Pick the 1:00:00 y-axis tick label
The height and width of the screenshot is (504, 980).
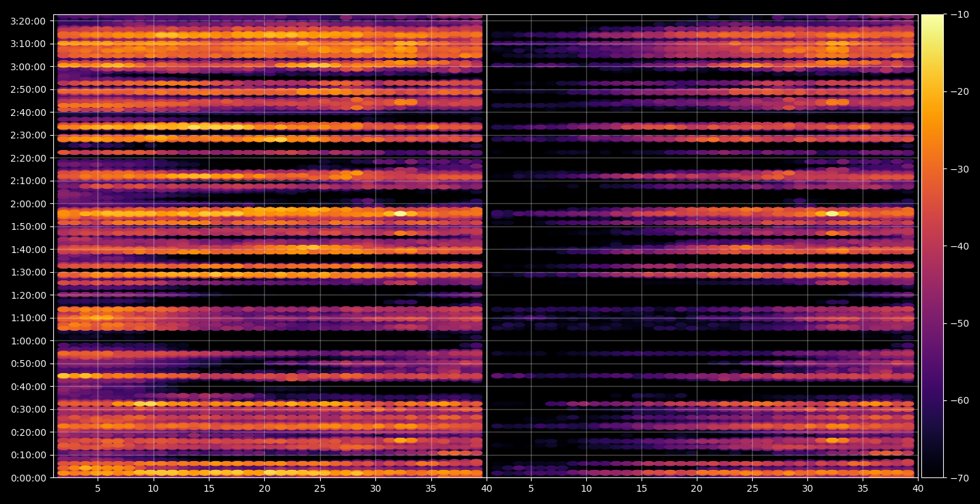(28, 341)
